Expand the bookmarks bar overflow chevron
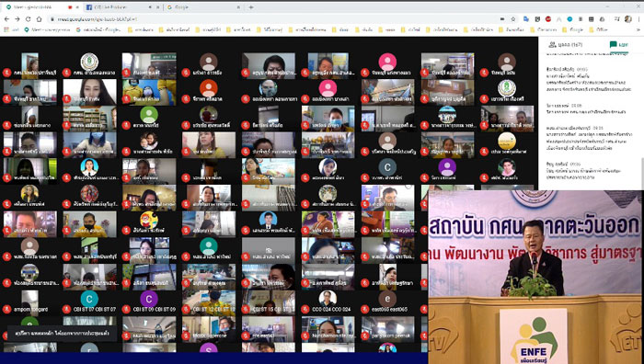Screen dimensions: 644x364 tap(638, 29)
